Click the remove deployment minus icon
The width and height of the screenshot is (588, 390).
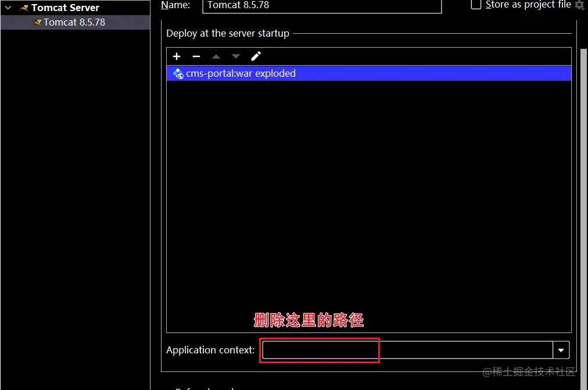(196, 56)
